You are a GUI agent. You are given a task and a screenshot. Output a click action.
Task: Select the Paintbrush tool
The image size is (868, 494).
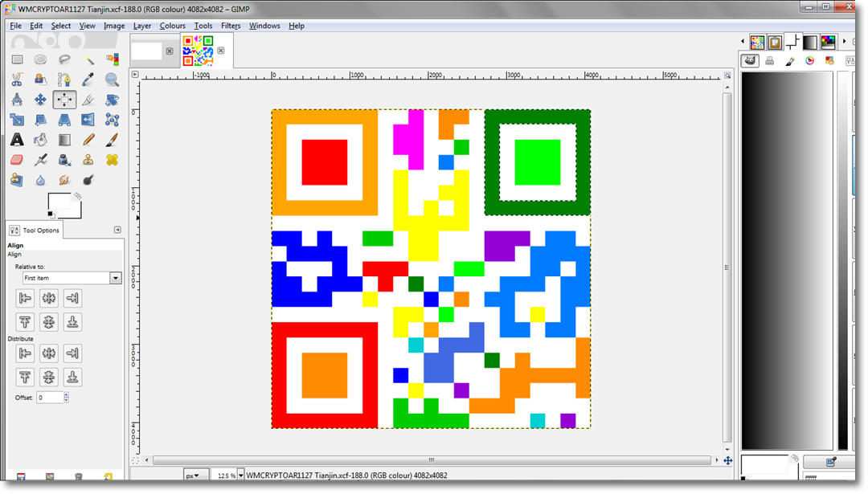[112, 140]
